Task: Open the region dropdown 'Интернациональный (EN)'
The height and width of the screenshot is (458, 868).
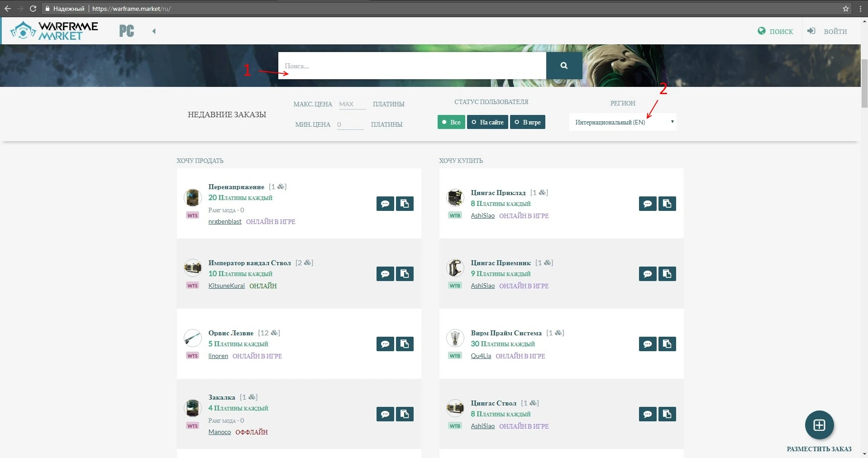Action: pos(623,122)
